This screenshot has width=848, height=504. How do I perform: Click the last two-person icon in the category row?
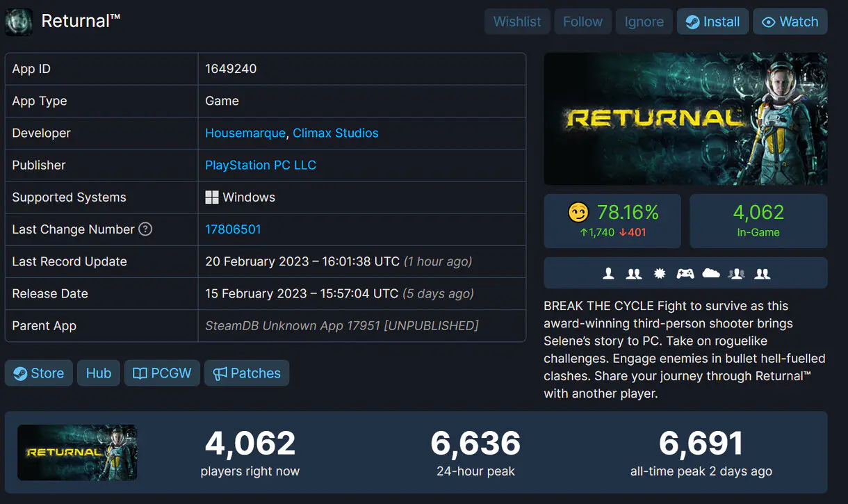point(763,273)
